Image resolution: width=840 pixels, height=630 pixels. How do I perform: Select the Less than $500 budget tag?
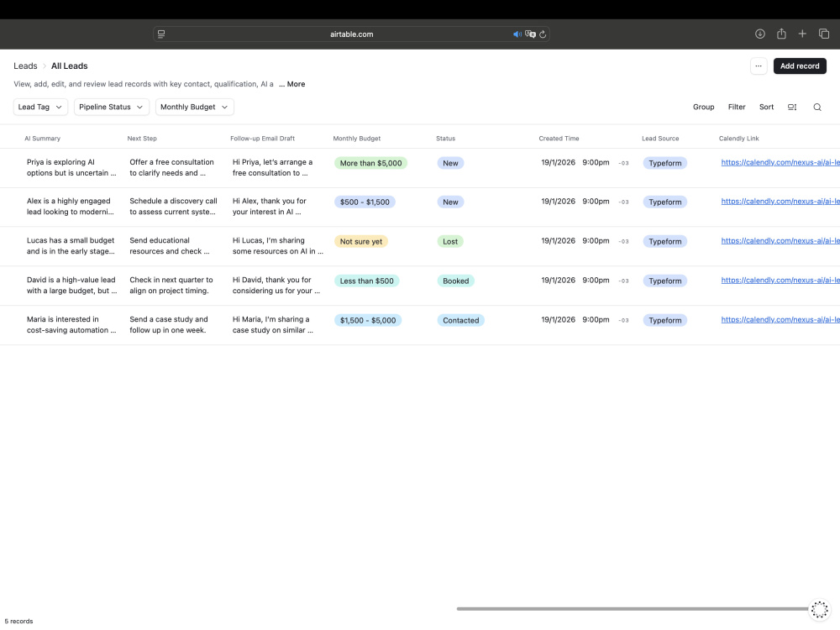pos(366,281)
